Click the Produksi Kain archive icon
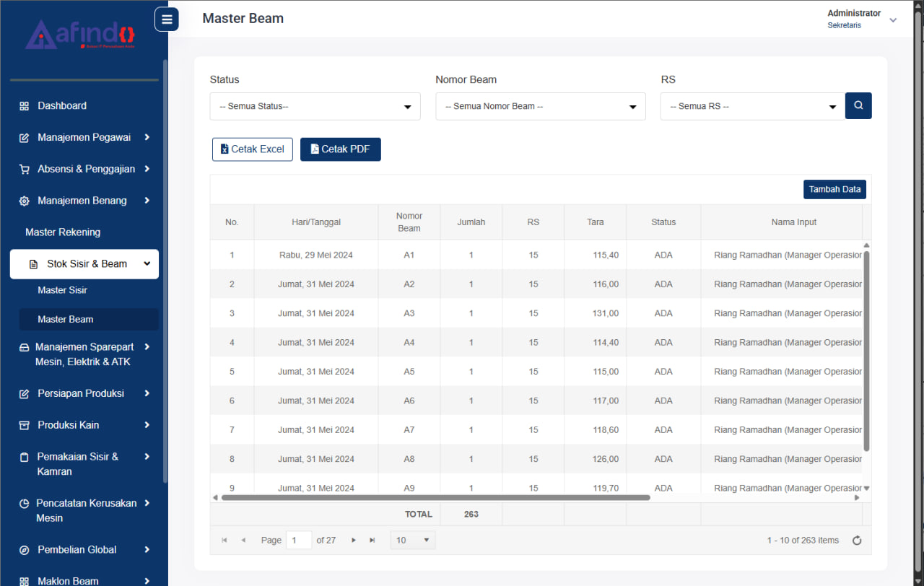 [24, 426]
